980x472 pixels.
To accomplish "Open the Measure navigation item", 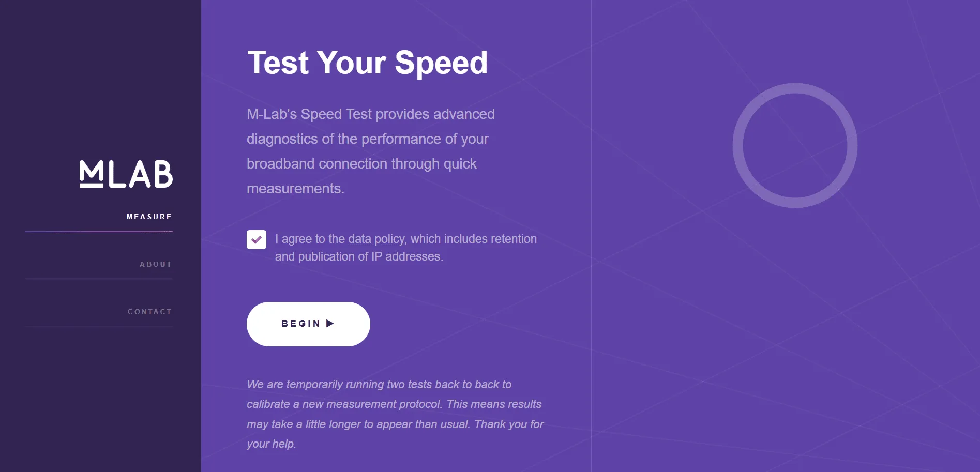I will coord(149,217).
